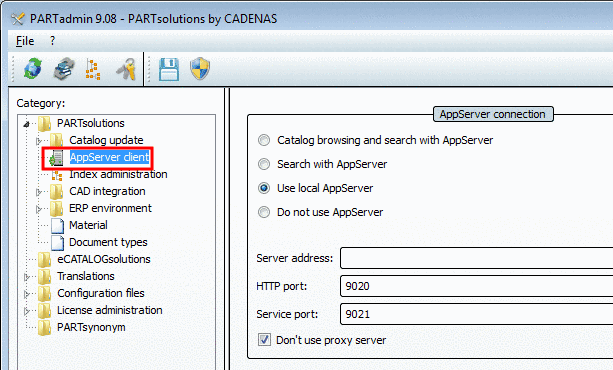Click the printer stack toolbar icon
This screenshot has width=613, height=370.
(x=64, y=69)
